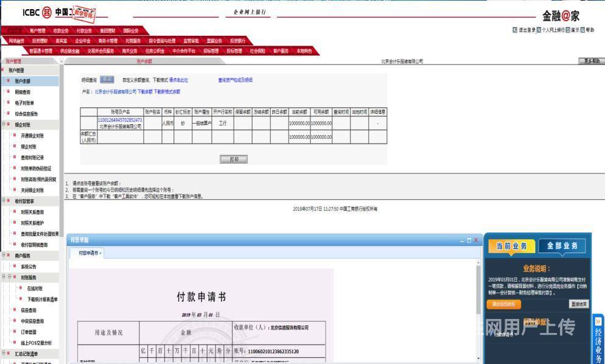Image resolution: width=605 pixels, height=364 pixels.
Task: Select 电子对账单 in the sidebar
Action: [24, 103]
